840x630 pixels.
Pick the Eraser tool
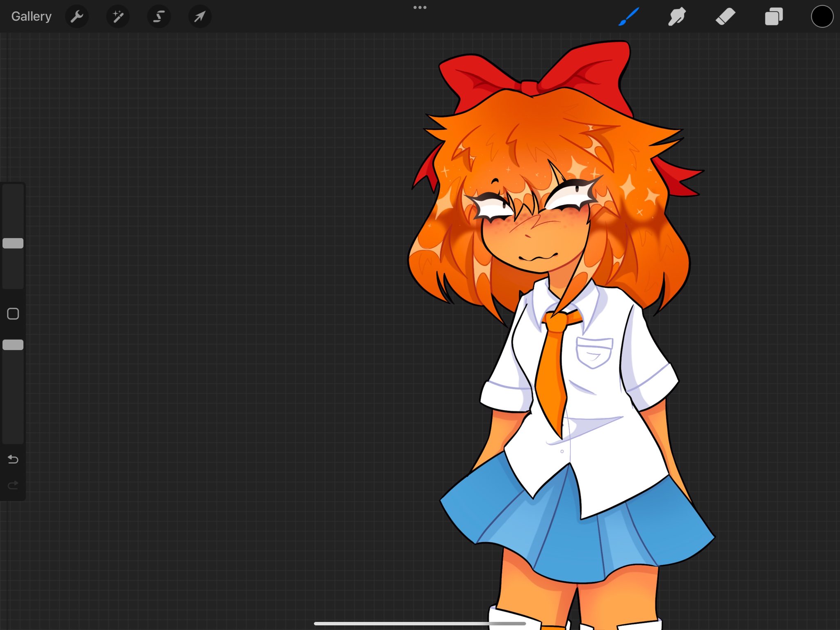click(x=725, y=17)
